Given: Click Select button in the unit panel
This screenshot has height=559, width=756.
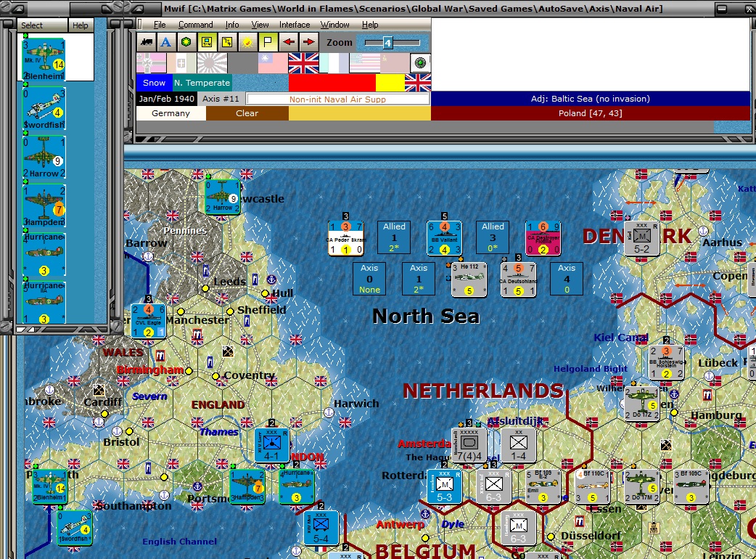Looking at the screenshot, I should click(x=42, y=25).
